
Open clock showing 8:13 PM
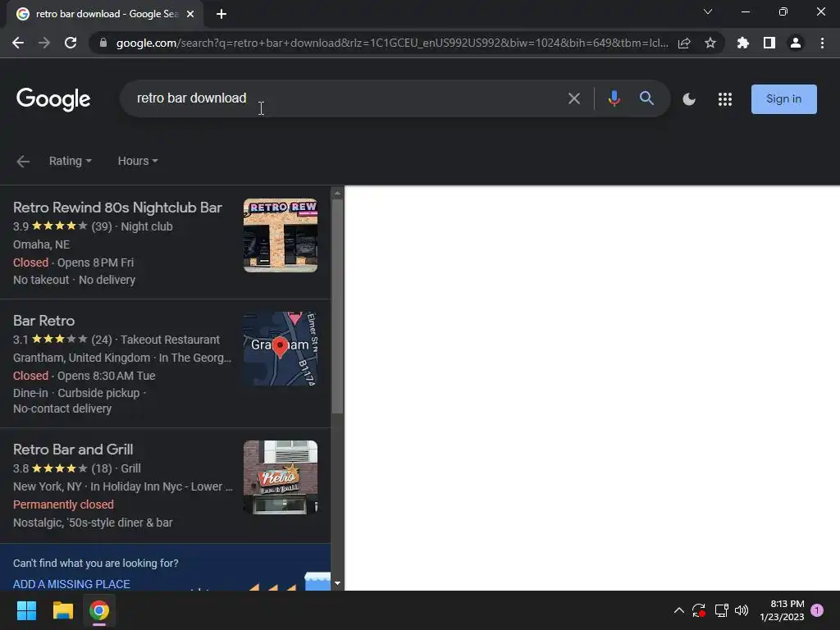click(782, 610)
